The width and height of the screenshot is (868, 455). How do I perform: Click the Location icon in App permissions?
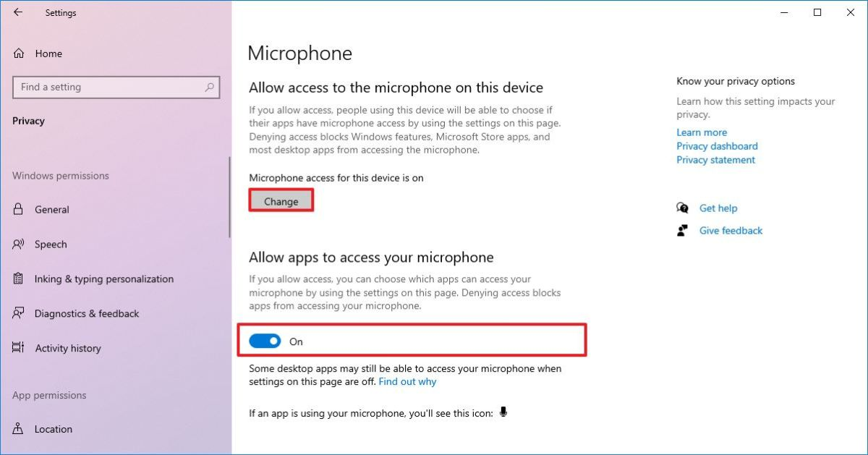click(19, 429)
